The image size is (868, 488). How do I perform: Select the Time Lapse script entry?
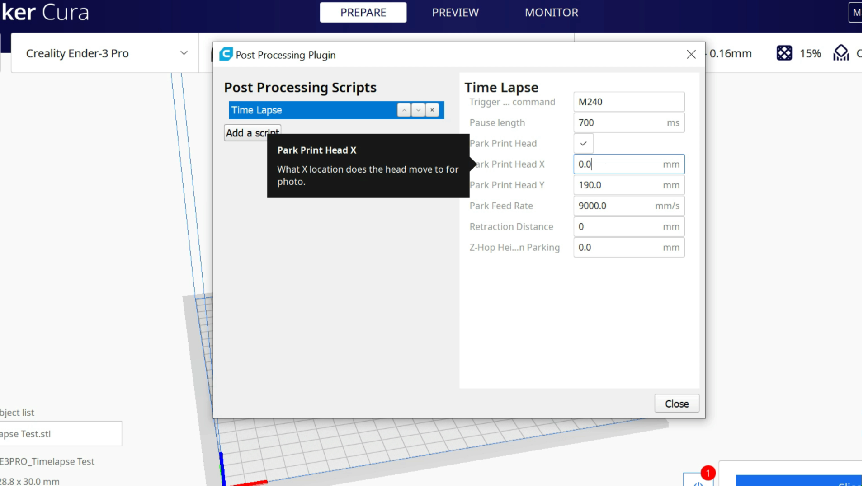point(307,110)
